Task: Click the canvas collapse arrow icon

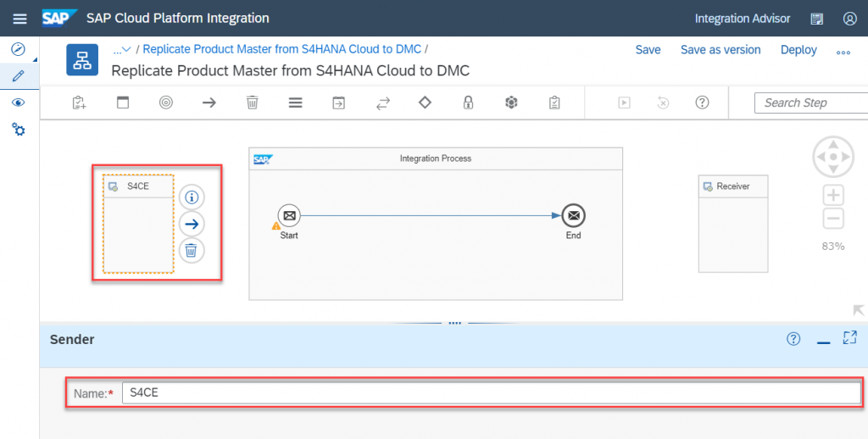Action: tap(858, 310)
